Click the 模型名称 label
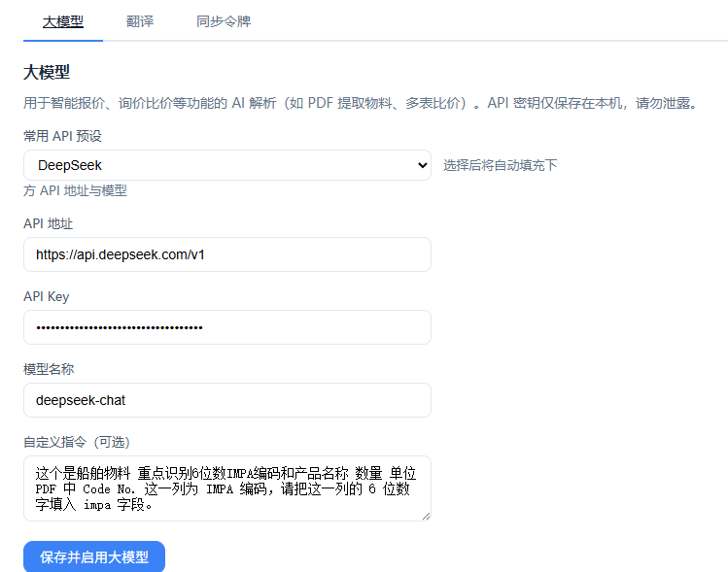Screen dimensions: 728x572 (x=49, y=369)
